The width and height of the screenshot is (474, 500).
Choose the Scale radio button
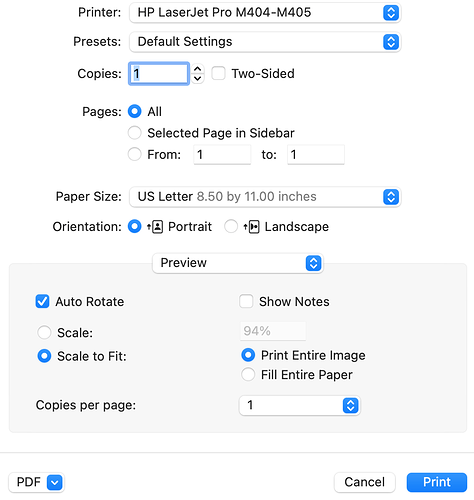44,332
